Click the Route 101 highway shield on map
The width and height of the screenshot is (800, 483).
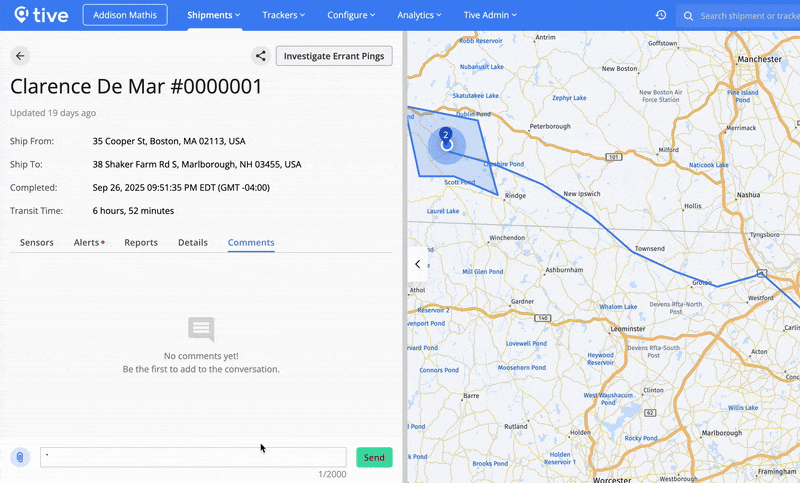tap(614, 157)
